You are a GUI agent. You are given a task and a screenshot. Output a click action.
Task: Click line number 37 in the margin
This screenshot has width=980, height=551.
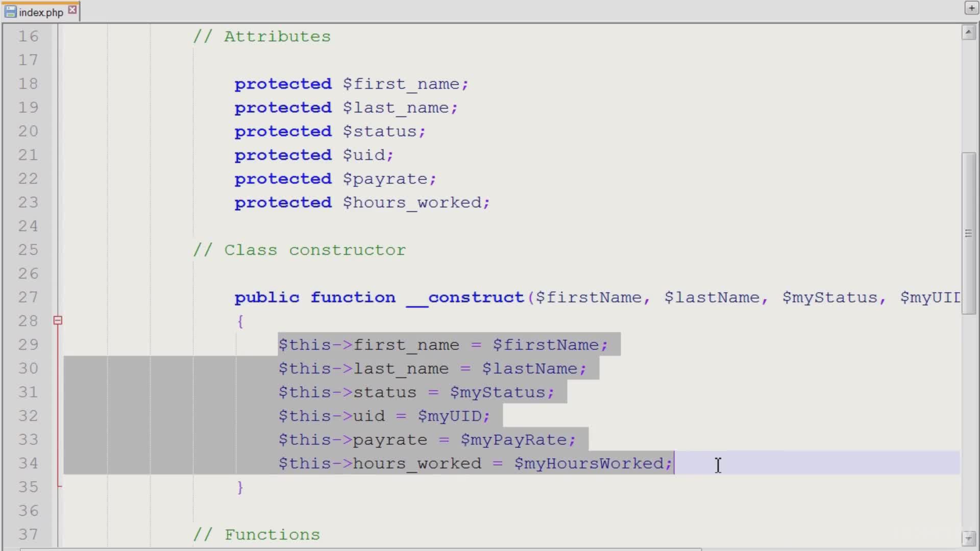point(29,535)
